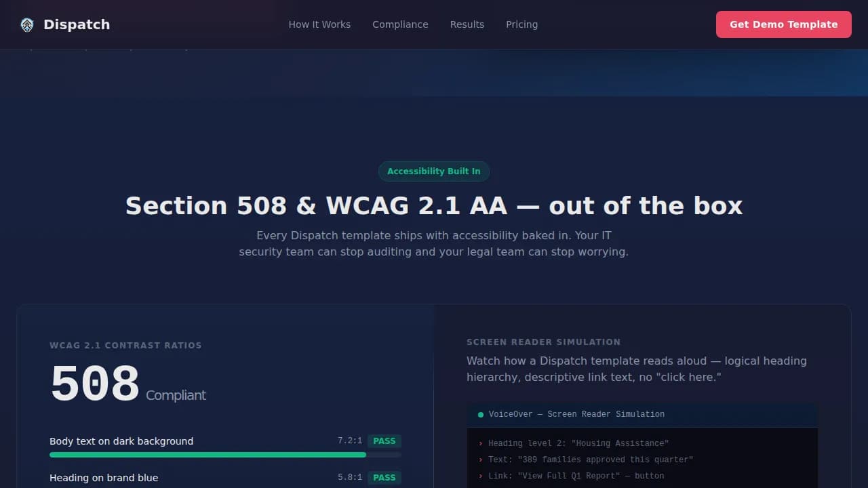Click the large 508 number
This screenshot has width=868, height=488.
tap(95, 384)
